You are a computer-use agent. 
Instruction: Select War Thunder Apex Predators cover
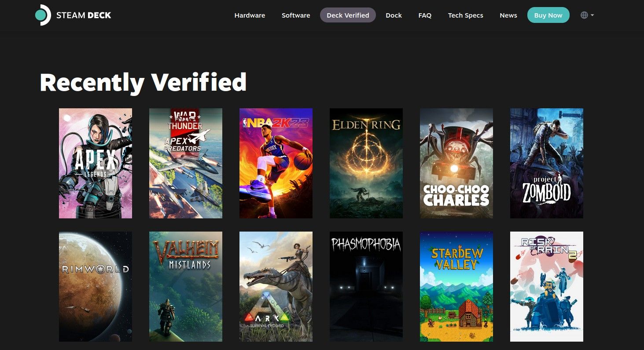(186, 163)
